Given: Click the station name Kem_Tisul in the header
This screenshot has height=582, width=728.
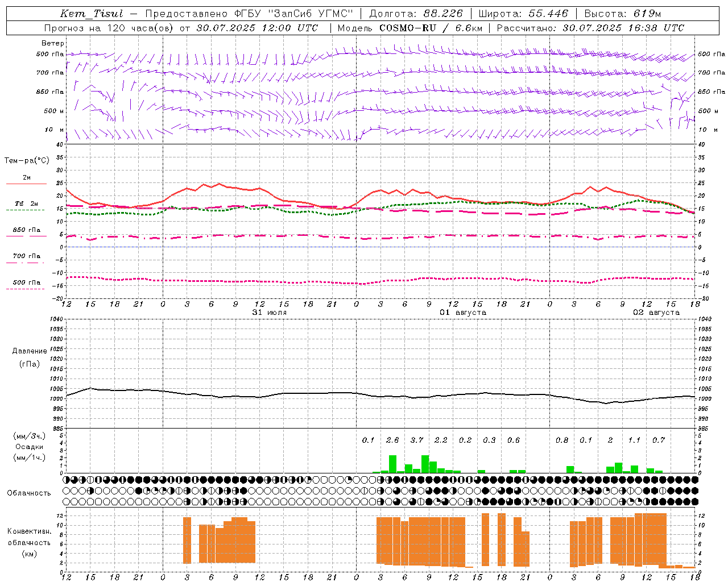Looking at the screenshot, I should click(x=92, y=14).
